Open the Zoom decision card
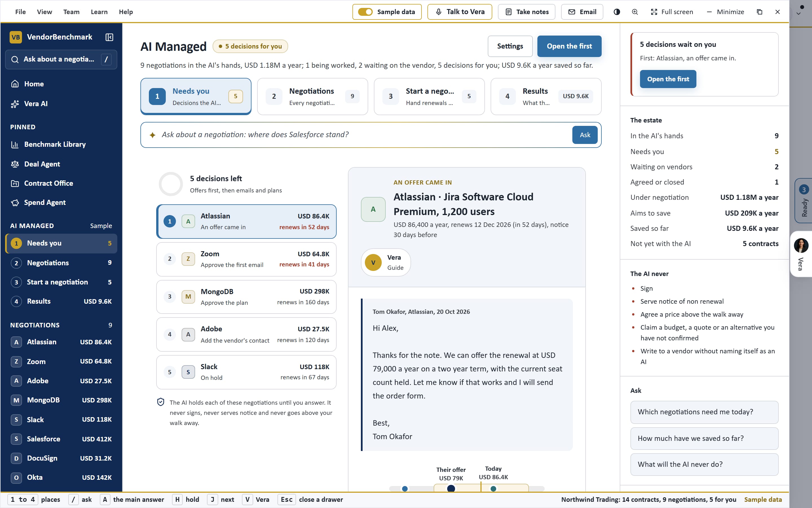 pos(246,259)
